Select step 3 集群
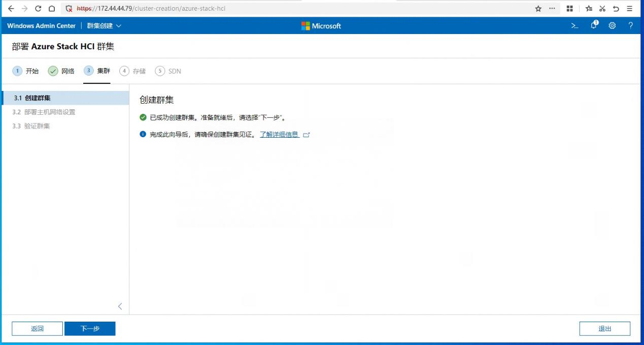 [x=97, y=71]
